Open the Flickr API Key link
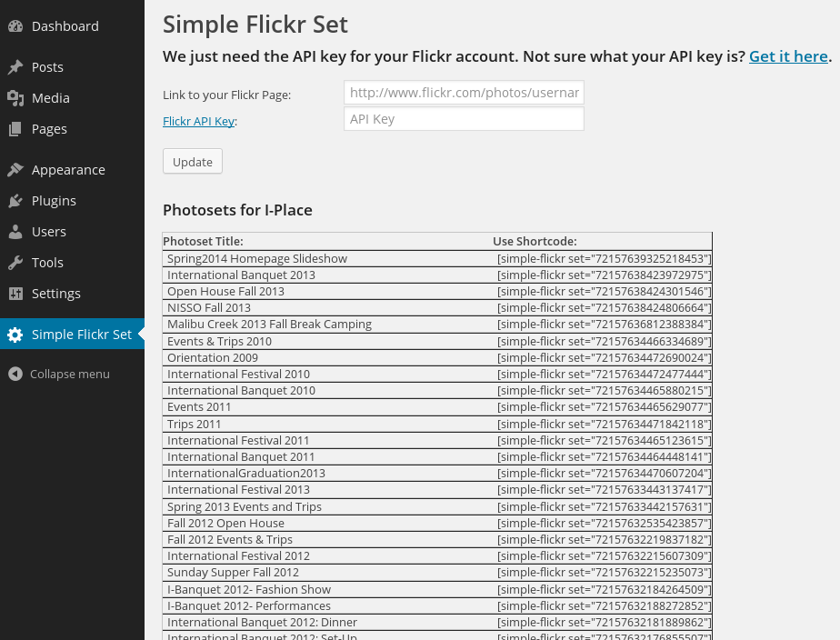This screenshot has width=840, height=640. click(x=198, y=121)
